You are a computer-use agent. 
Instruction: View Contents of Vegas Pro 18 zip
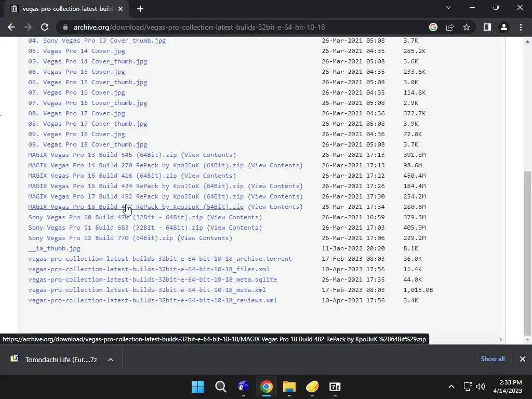[275, 207]
